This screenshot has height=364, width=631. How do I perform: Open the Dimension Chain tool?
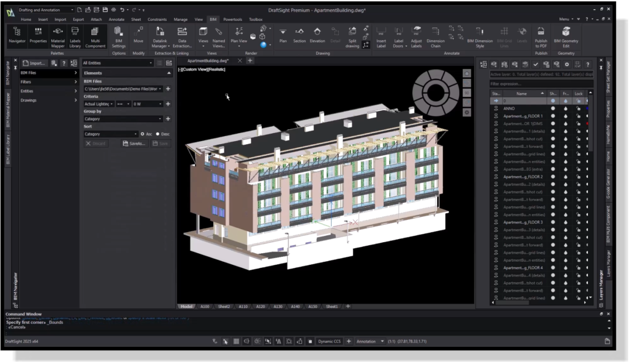(436, 33)
